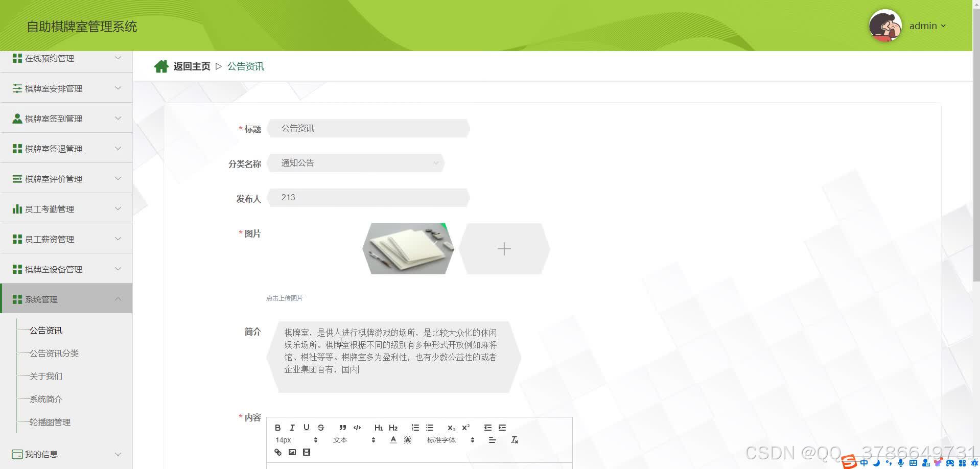Apply bold formatting in the content editor
The width and height of the screenshot is (980, 469).
click(277, 428)
